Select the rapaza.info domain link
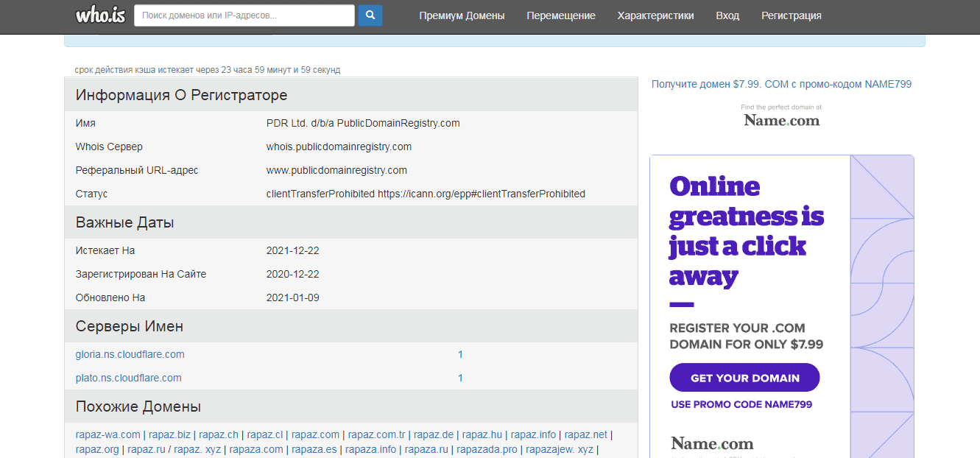Viewport: 980px width, 458px height. click(x=370, y=449)
